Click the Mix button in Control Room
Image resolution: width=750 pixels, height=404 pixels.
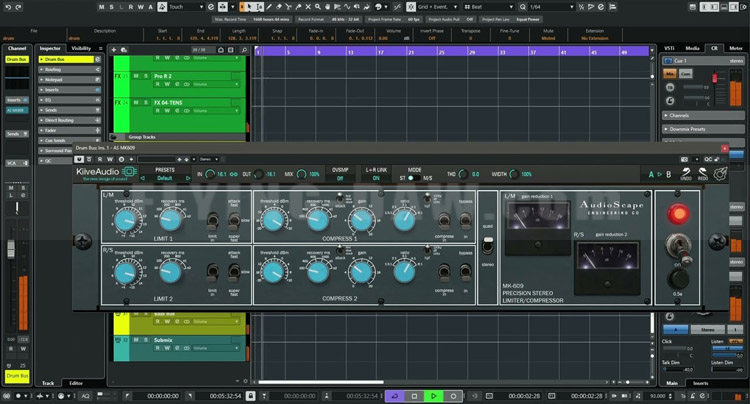[x=670, y=73]
